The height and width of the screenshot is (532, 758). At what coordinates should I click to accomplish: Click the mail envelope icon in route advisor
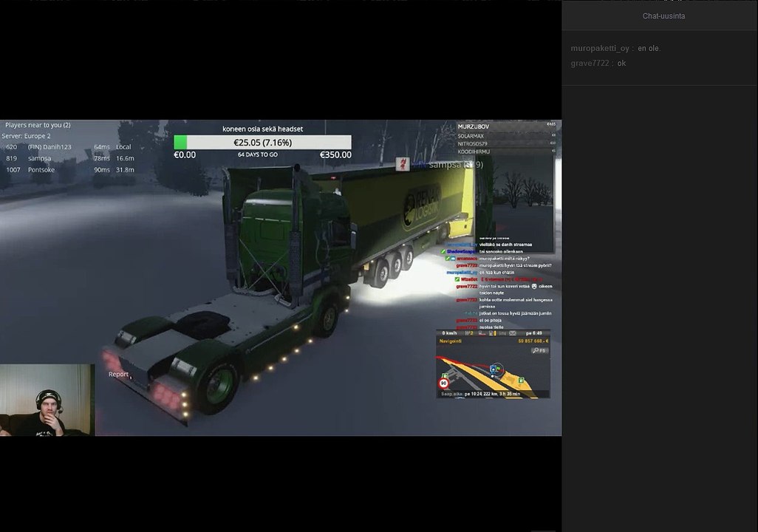click(513, 333)
